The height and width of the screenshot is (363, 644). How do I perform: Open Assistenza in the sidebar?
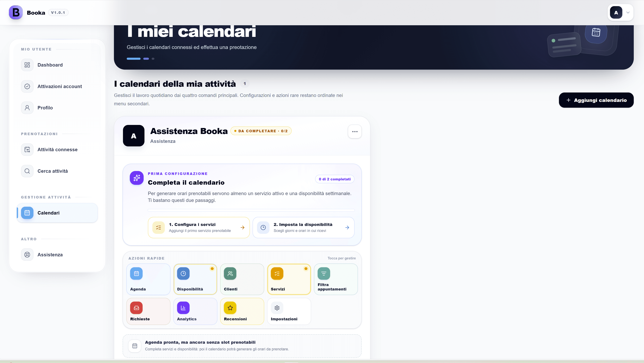click(58, 255)
